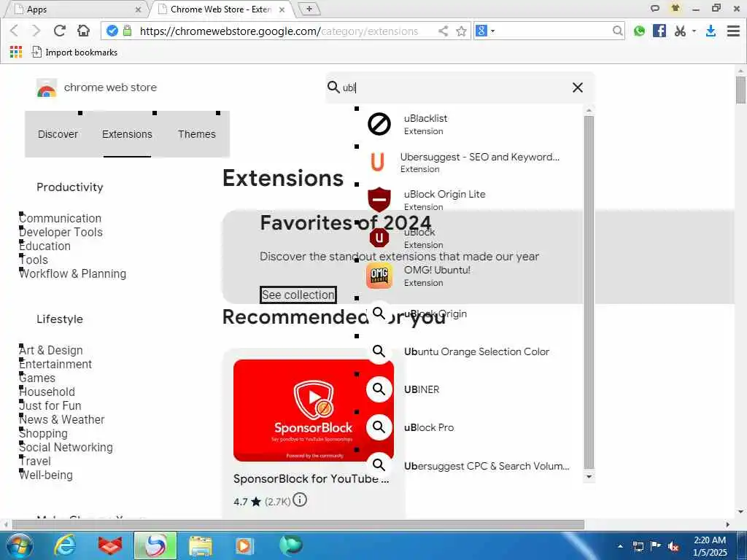Click the info icon next to SponsorBlock rating
Screen dimensions: 747x560
(300, 500)
